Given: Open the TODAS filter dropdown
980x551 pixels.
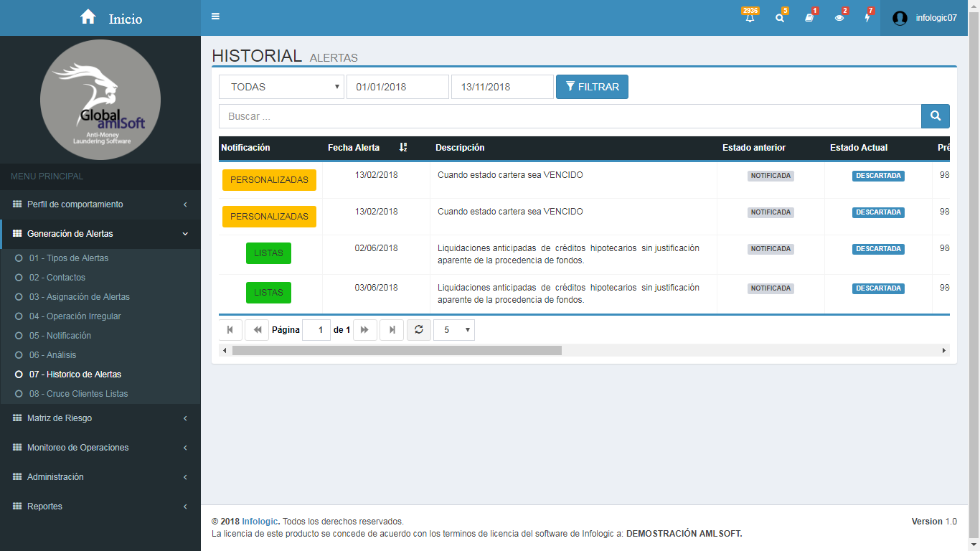Looking at the screenshot, I should (281, 87).
